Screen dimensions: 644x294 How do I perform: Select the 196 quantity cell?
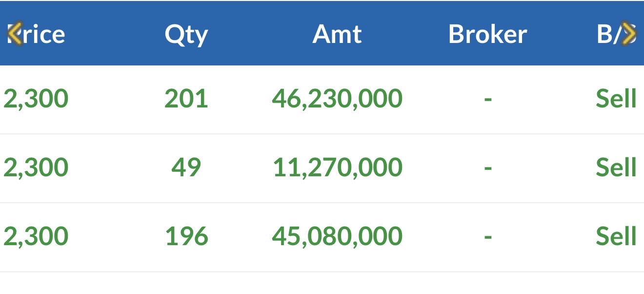click(186, 236)
